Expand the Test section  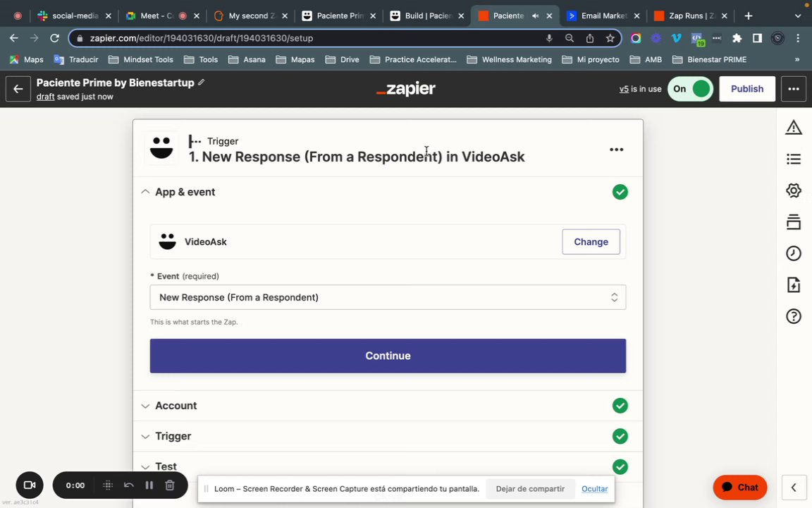pyautogui.click(x=388, y=466)
